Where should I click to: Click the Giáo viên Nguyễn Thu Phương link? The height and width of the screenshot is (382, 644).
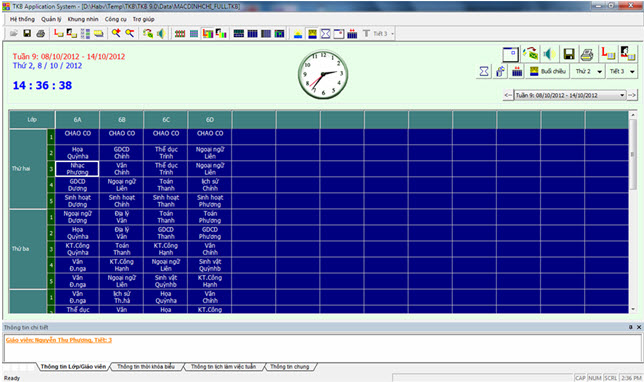click(59, 340)
